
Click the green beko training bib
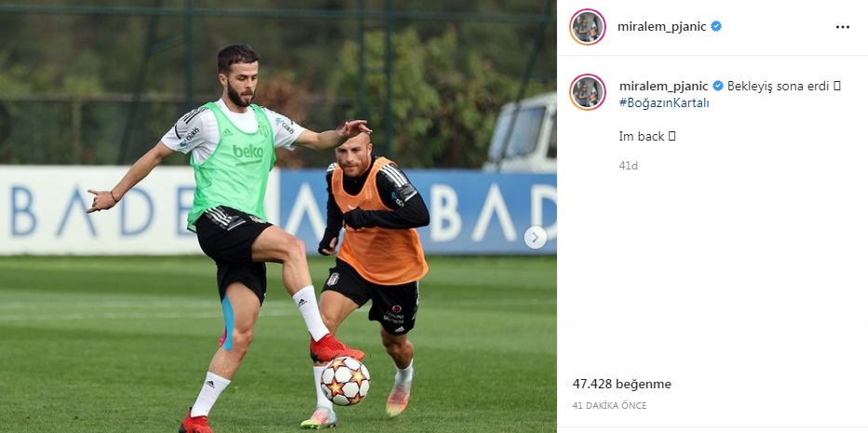(231, 162)
